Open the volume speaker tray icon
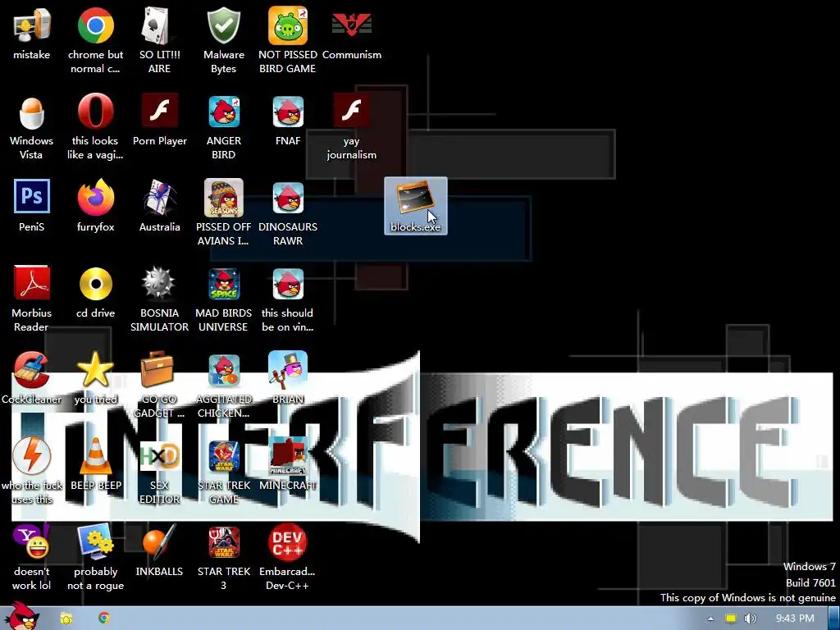 pos(750,619)
